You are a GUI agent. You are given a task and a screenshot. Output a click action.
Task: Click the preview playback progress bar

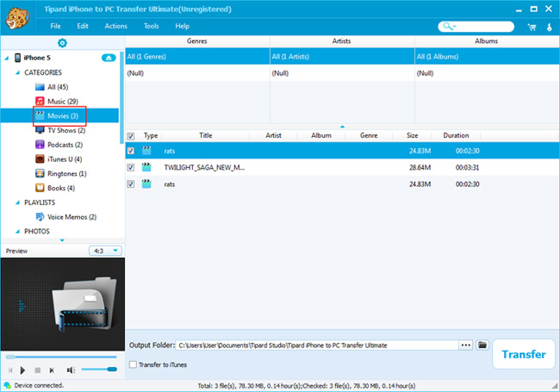pyautogui.click(x=61, y=357)
